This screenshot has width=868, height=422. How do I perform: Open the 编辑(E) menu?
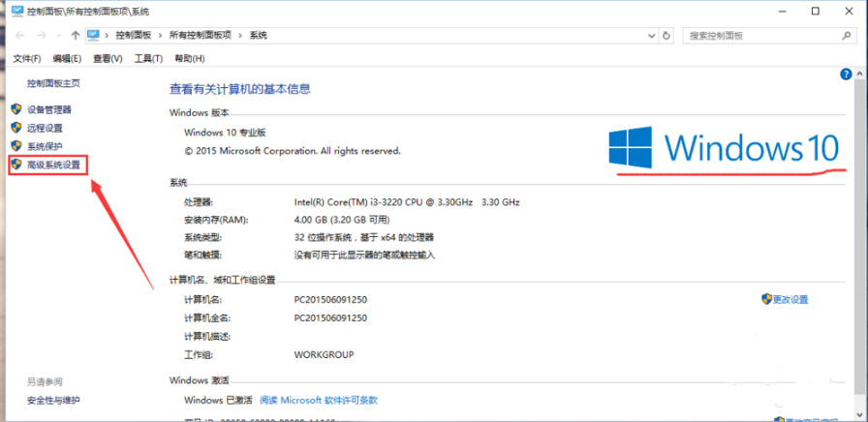tap(67, 59)
